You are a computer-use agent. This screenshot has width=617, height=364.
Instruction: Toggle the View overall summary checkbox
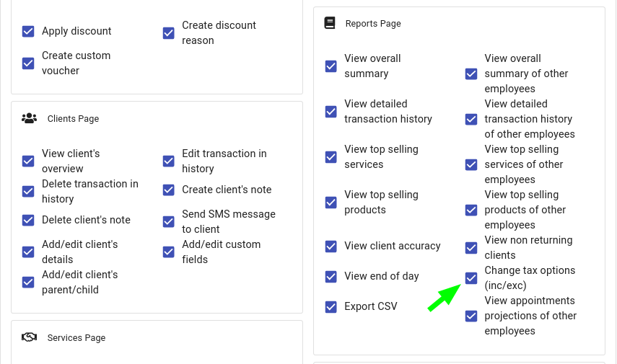(x=331, y=66)
